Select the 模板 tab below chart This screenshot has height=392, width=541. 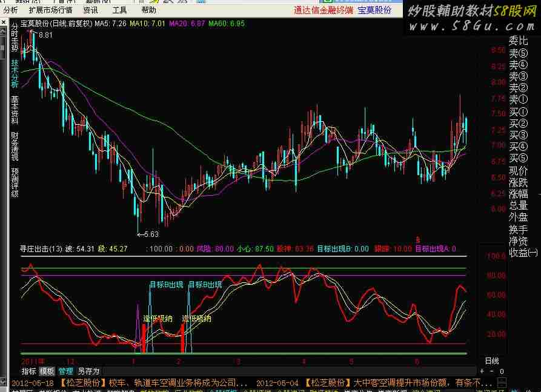(47, 371)
